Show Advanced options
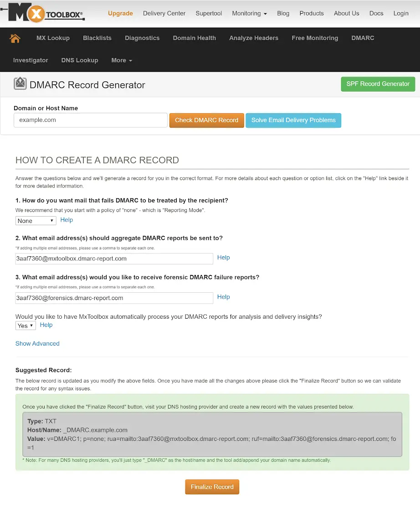This screenshot has height=507, width=420. tap(37, 343)
